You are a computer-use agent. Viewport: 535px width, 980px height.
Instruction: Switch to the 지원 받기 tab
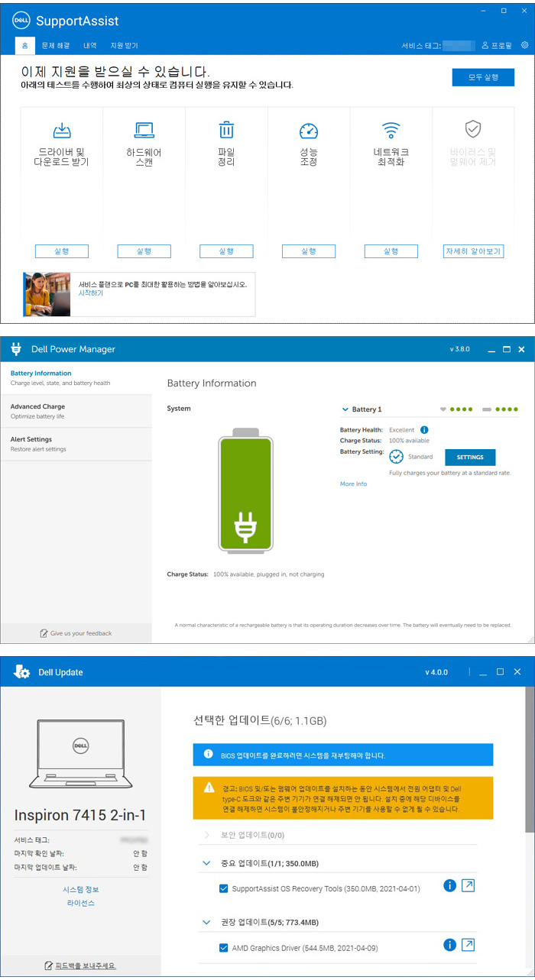pos(124,46)
